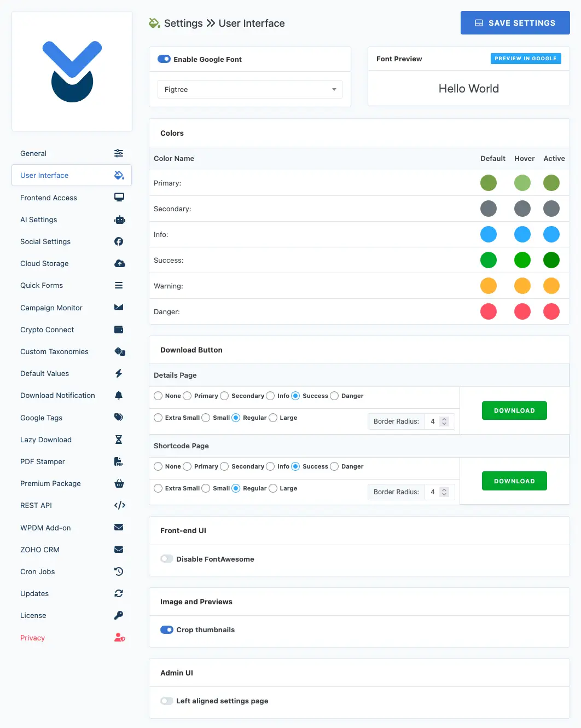Click the SAVE SETTINGS button

[x=514, y=22]
